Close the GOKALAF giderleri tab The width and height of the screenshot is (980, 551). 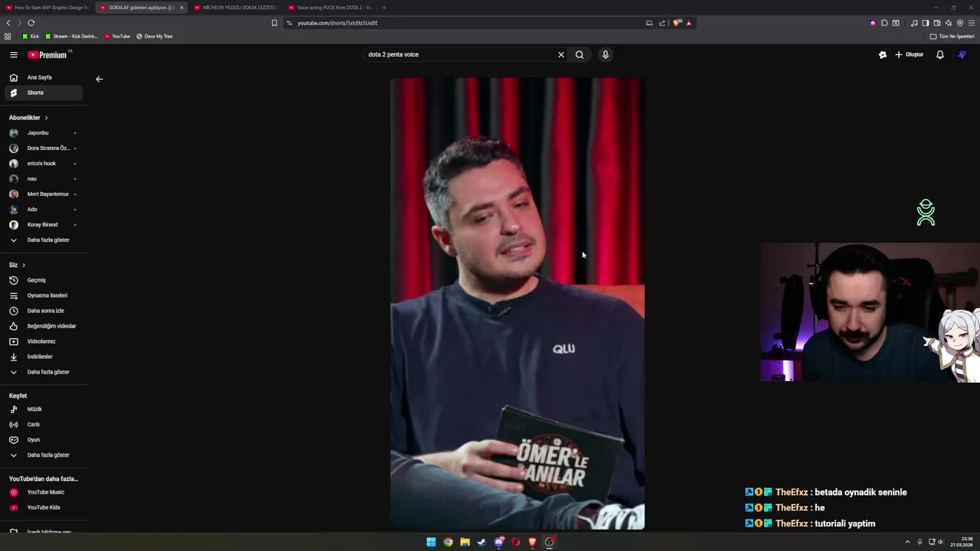[x=181, y=8]
